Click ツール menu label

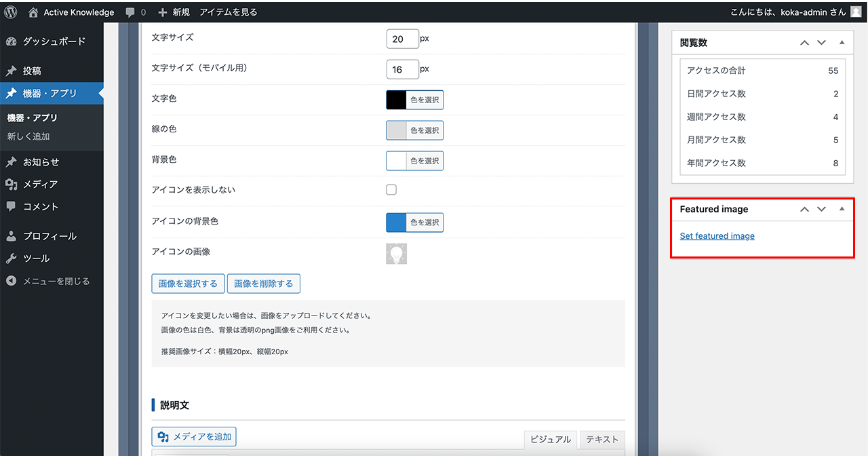pos(37,259)
